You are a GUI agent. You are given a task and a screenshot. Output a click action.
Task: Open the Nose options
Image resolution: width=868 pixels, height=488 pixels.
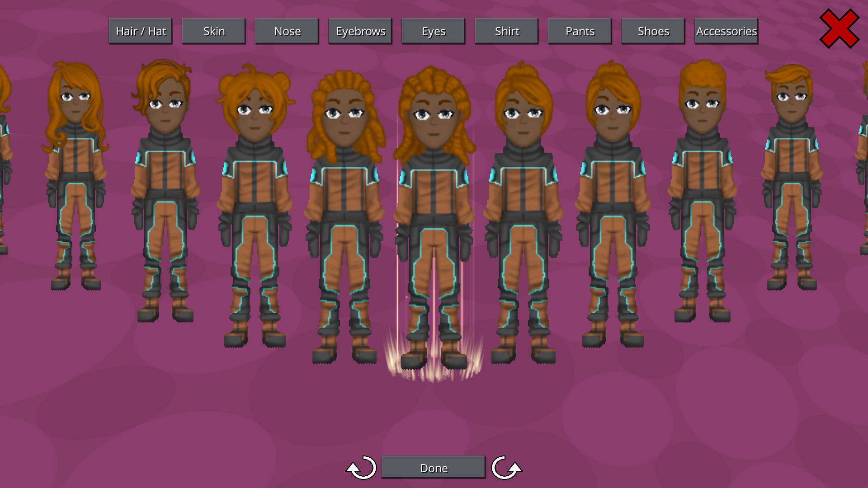[287, 31]
